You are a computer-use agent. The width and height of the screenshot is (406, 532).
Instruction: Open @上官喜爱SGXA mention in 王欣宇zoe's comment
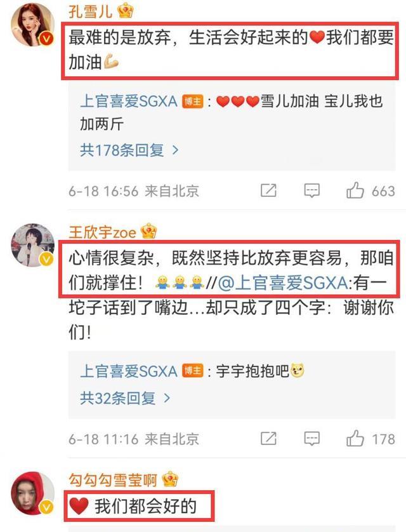coord(283,283)
